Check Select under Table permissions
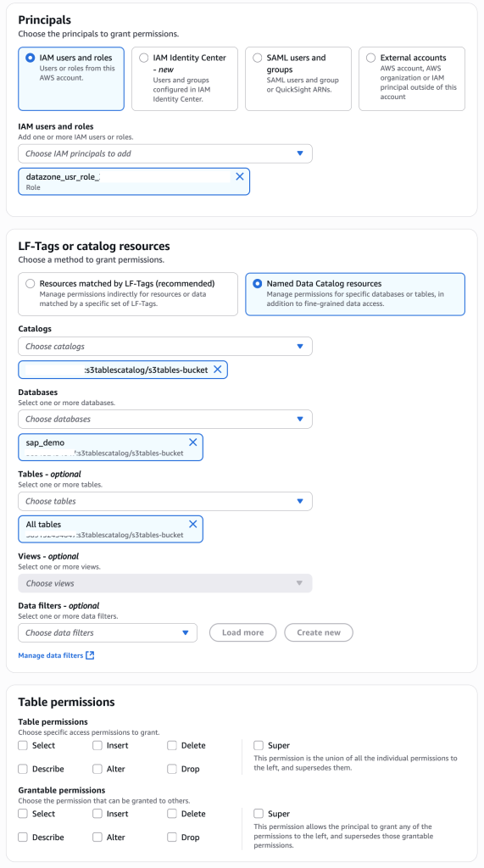Viewport: 484px width, 868px height. click(x=23, y=746)
